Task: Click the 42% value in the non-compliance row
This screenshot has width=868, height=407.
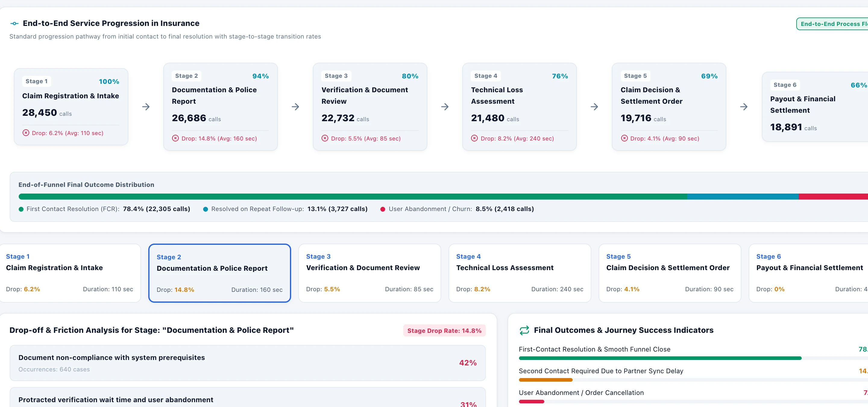Action: pos(468,363)
